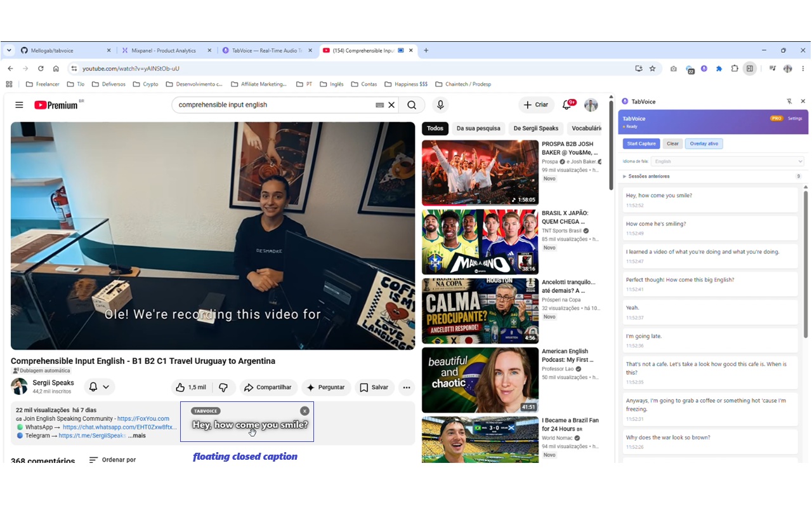Open Ordenar por comments sorting
812x508 pixels.
coord(112,460)
